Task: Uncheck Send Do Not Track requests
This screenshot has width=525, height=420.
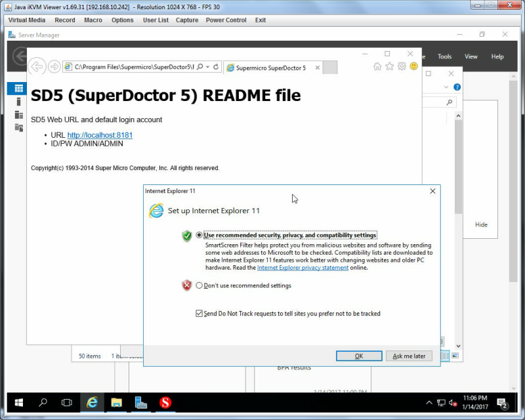Action: [x=199, y=314]
